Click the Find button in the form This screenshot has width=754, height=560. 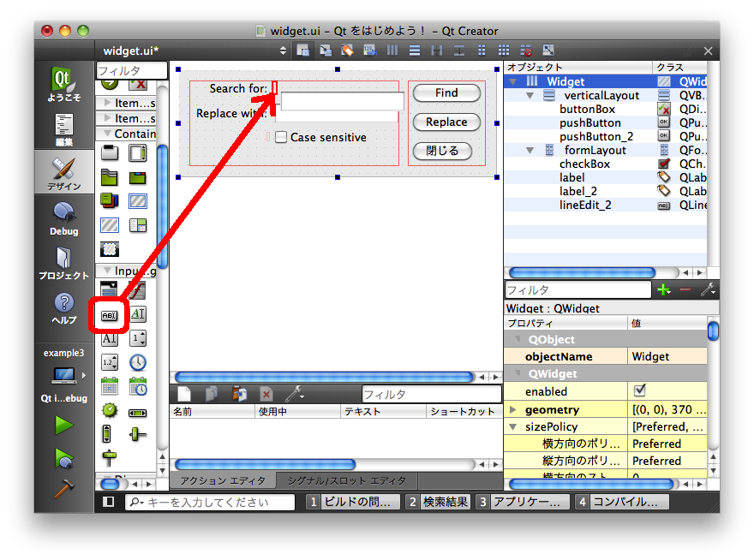pyautogui.click(x=446, y=92)
